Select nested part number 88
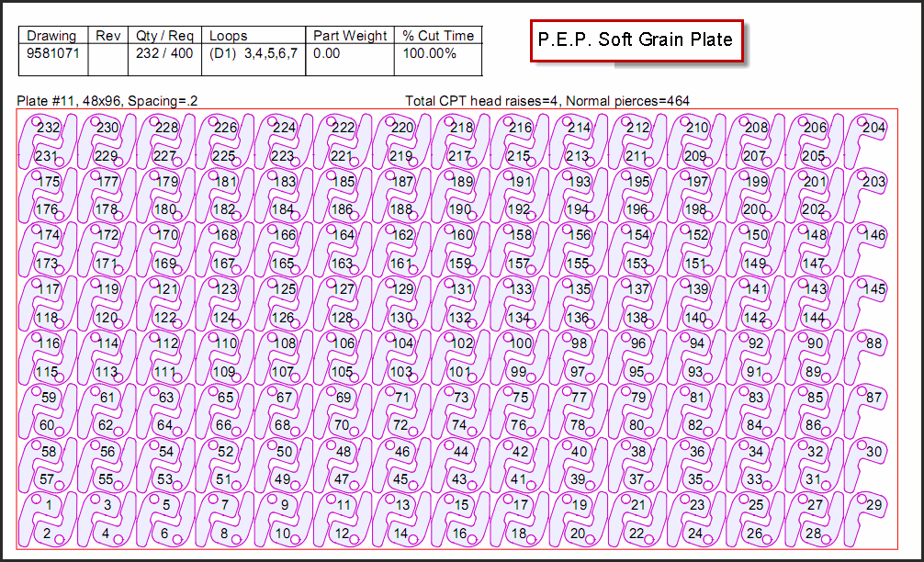Viewport: 924px width, 562px height. [x=873, y=343]
